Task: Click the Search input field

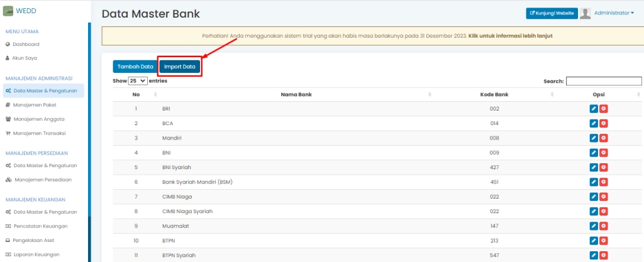Action: (604, 81)
